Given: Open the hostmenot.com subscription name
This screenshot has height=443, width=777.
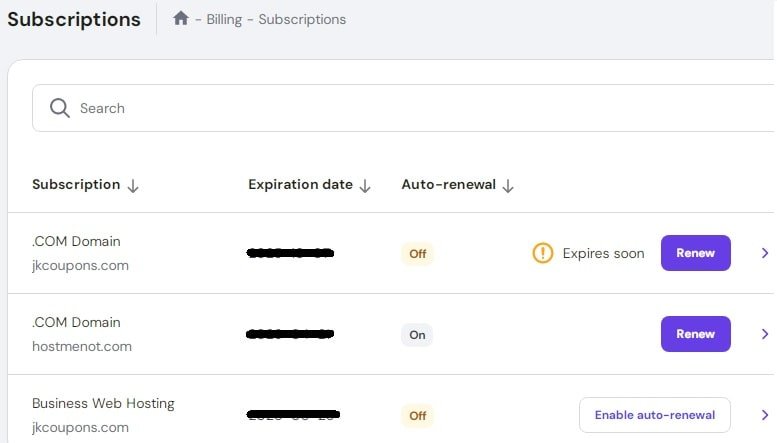Looking at the screenshot, I should click(81, 346).
